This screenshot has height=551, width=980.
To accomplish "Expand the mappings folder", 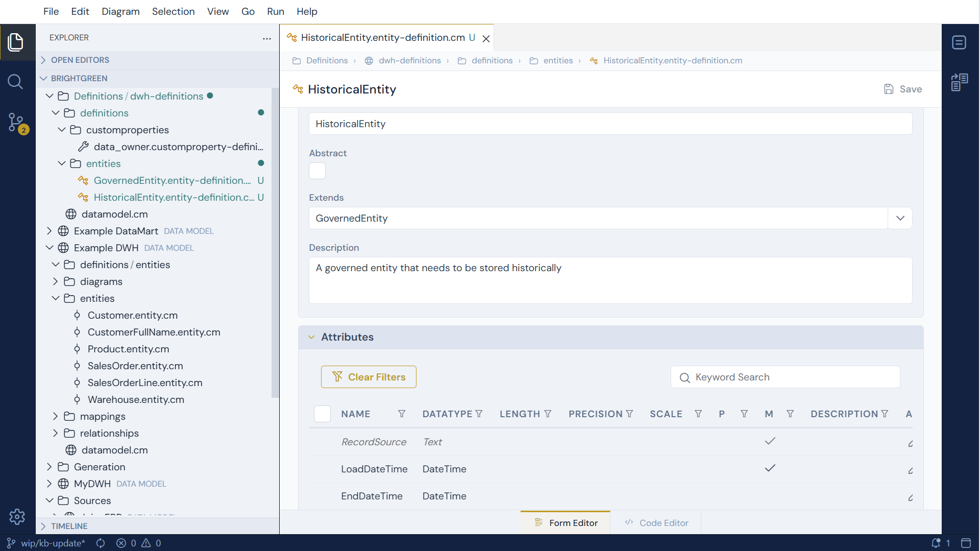I will [55, 416].
